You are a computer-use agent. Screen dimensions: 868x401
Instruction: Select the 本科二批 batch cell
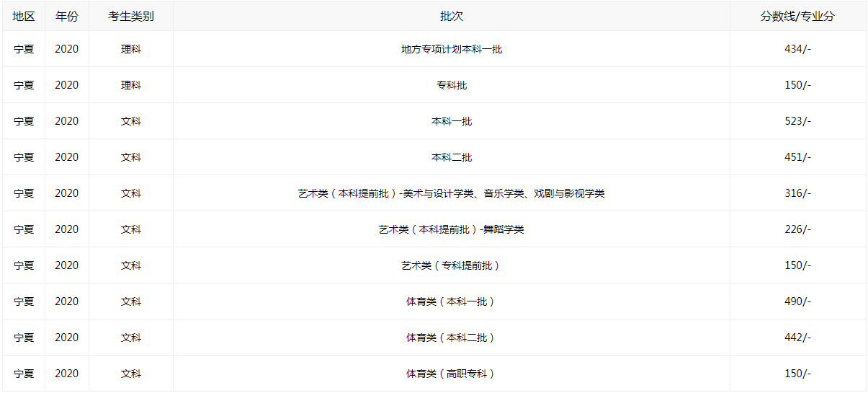pos(452,157)
